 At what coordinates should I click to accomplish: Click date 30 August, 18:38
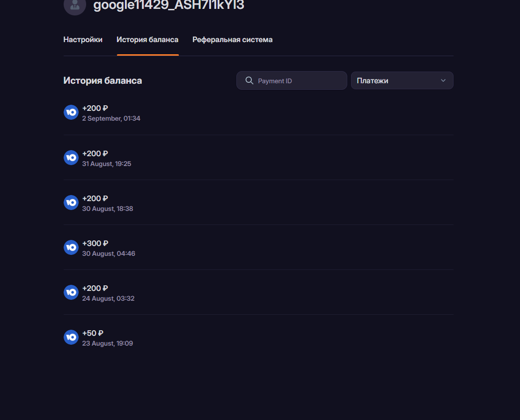108,209
